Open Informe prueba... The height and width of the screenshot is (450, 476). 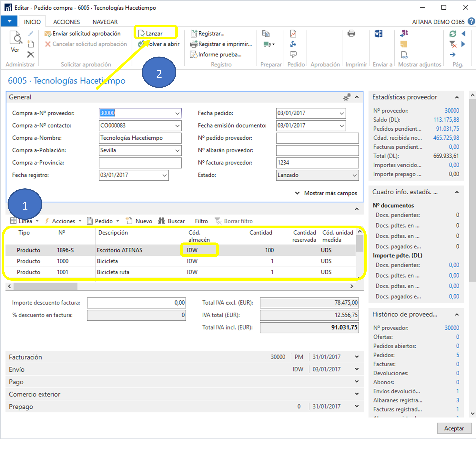[216, 55]
